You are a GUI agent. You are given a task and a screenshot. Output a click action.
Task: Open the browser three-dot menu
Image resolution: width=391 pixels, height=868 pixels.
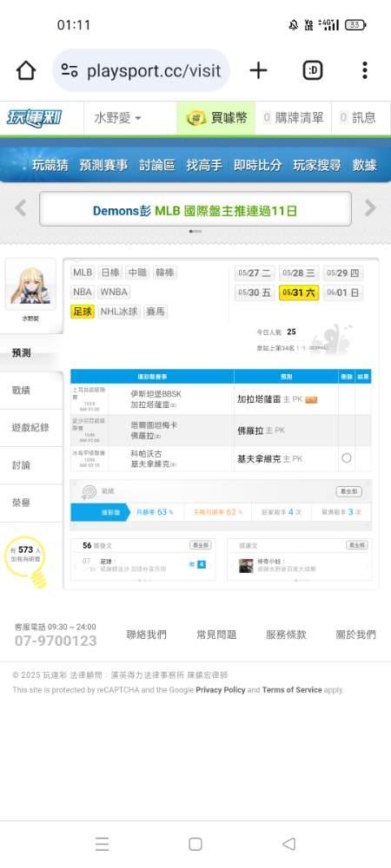(364, 70)
